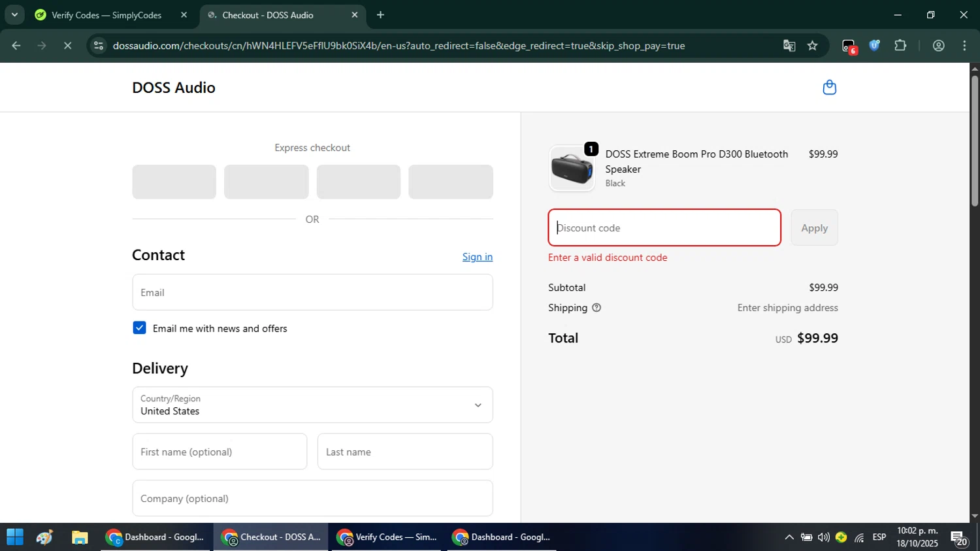Image resolution: width=980 pixels, height=551 pixels.
Task: Open Chrome's three-dot menu
Action: point(964,46)
